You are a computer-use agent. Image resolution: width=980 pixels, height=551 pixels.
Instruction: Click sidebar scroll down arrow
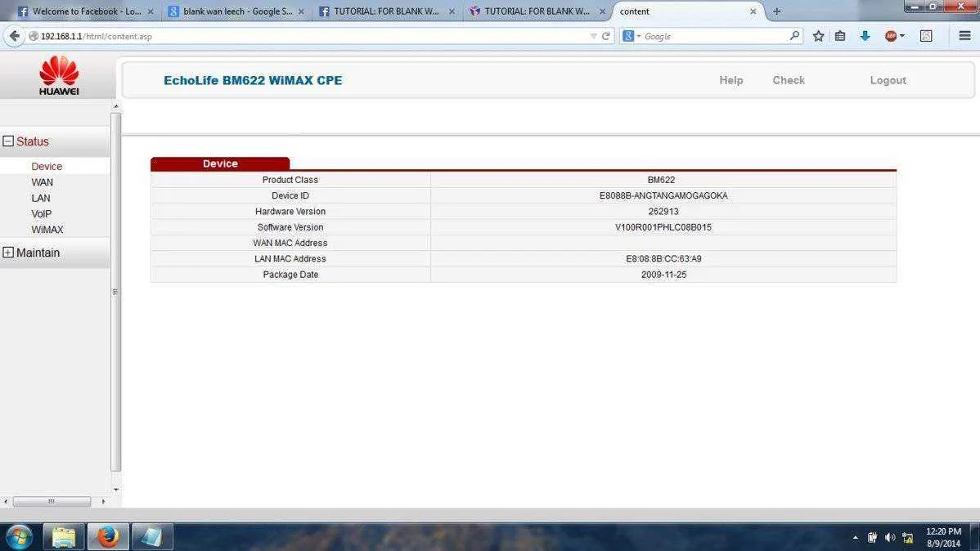[x=115, y=490]
